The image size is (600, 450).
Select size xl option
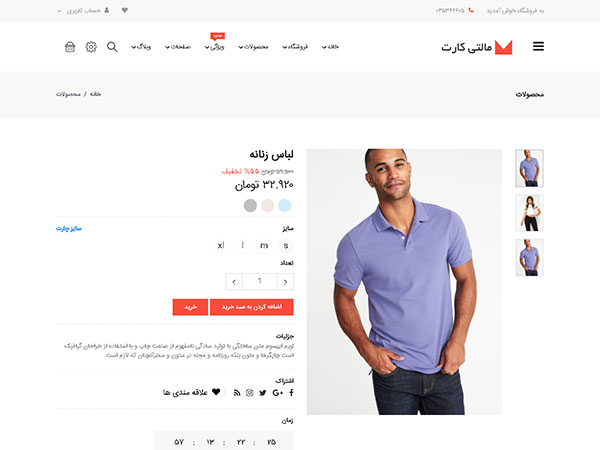[221, 246]
